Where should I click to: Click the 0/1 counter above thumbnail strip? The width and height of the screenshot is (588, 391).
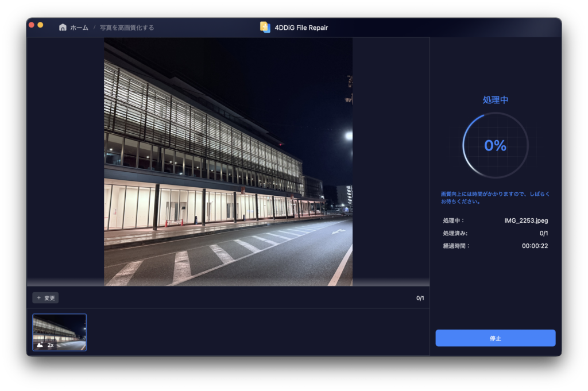pos(420,298)
